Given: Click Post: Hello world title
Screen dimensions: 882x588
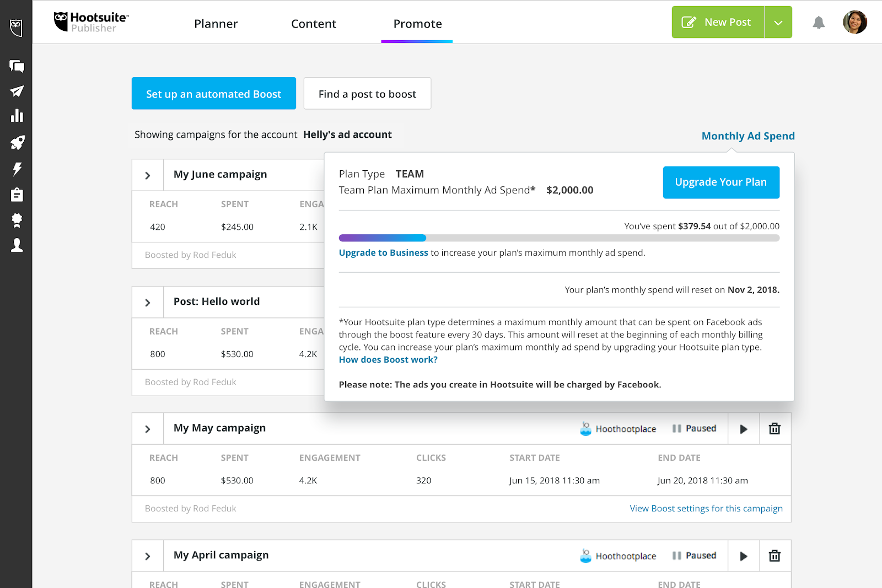Looking at the screenshot, I should pos(217,301).
